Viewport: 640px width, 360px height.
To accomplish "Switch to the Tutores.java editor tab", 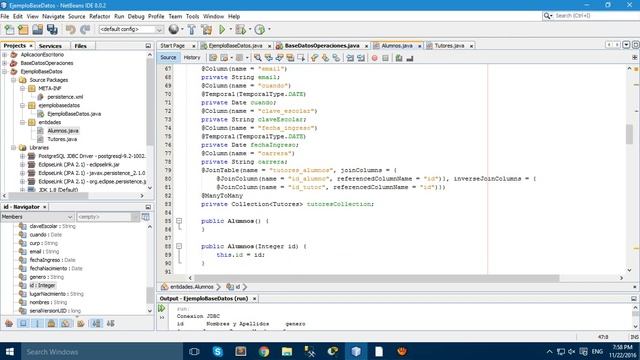I will [449, 46].
